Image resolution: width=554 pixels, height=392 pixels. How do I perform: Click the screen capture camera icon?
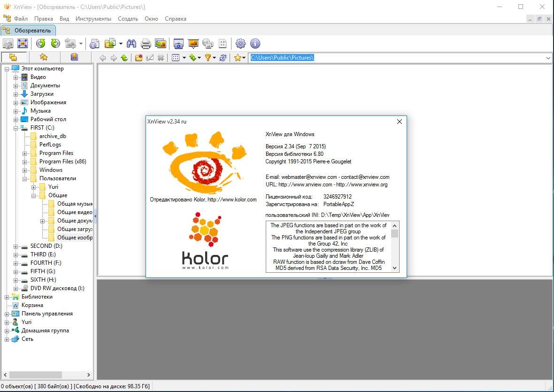pos(179,44)
